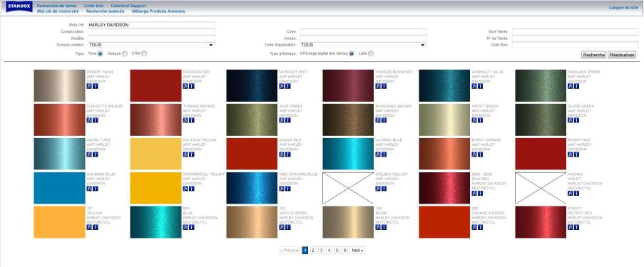Open mixing formula icon for Midnight Mist
Screen dimensions: 644x267
282,86
